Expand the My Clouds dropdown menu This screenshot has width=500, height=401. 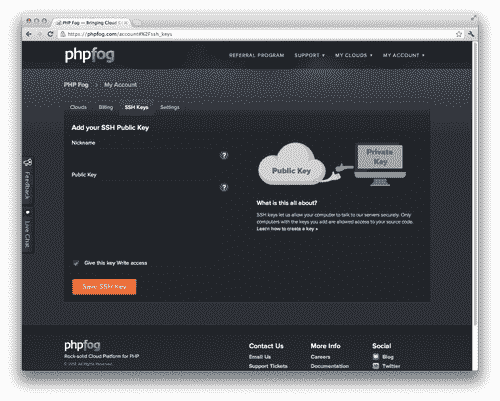point(354,55)
